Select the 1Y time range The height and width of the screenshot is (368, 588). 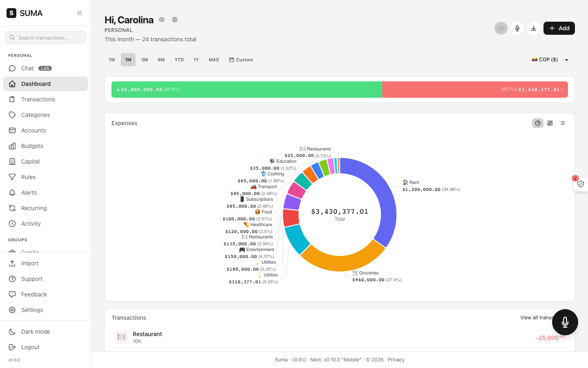[x=196, y=60]
